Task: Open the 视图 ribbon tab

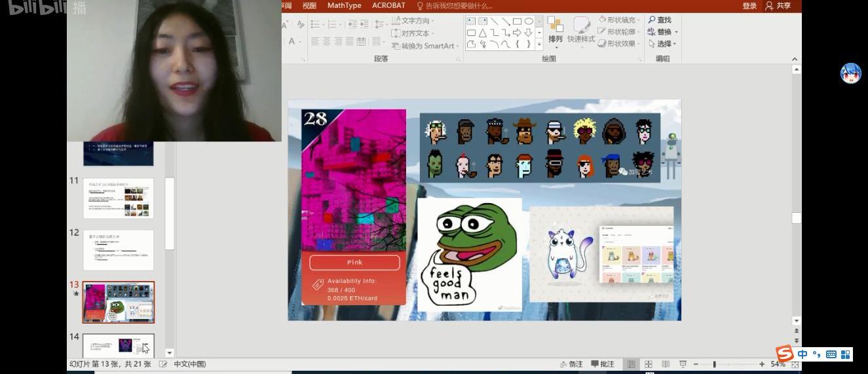Action: (309, 6)
